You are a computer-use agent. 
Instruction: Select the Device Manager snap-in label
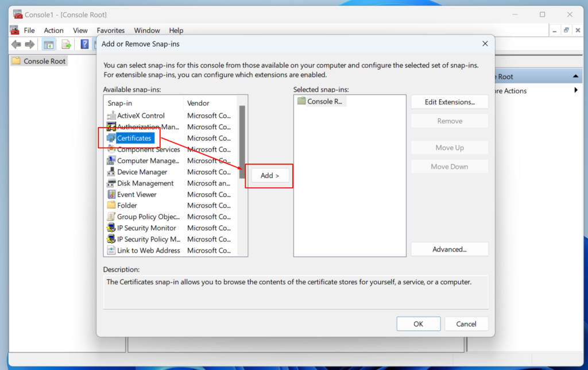[142, 172]
